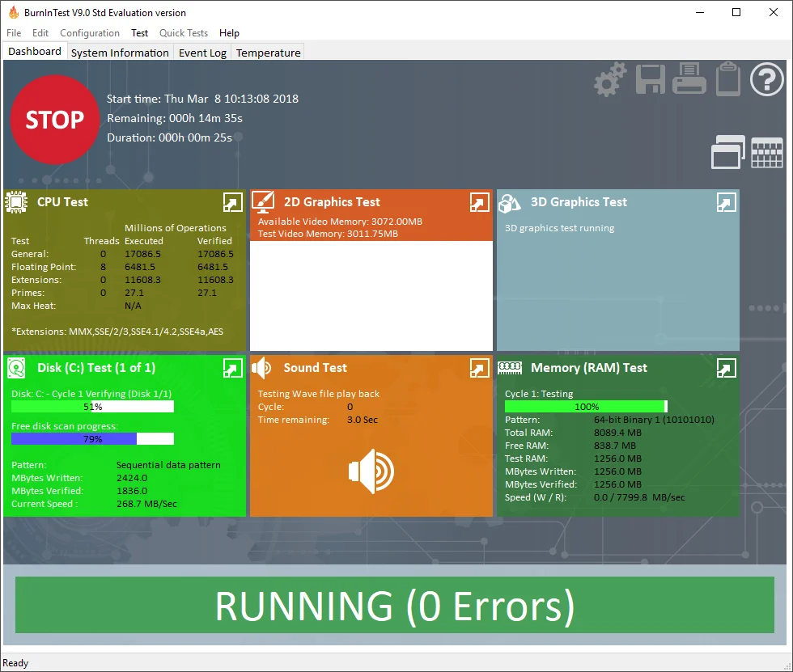
Task: Click the memory test 100% progress bar
Action: coord(586,407)
